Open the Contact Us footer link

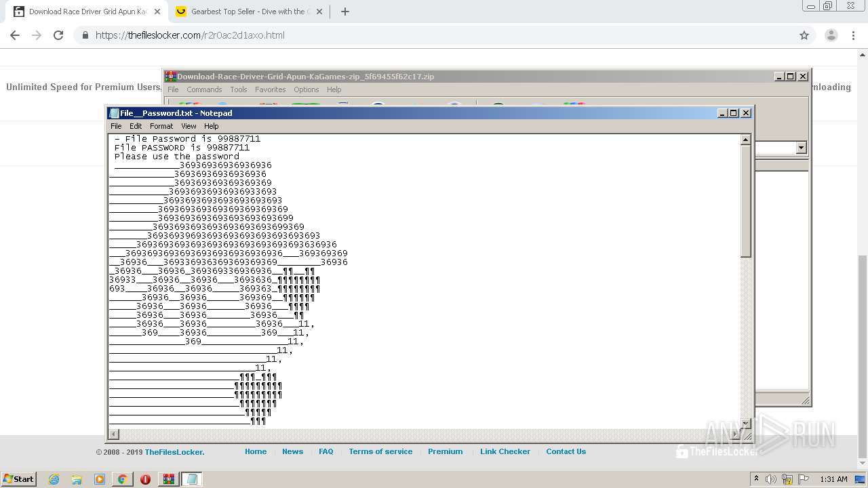point(566,451)
